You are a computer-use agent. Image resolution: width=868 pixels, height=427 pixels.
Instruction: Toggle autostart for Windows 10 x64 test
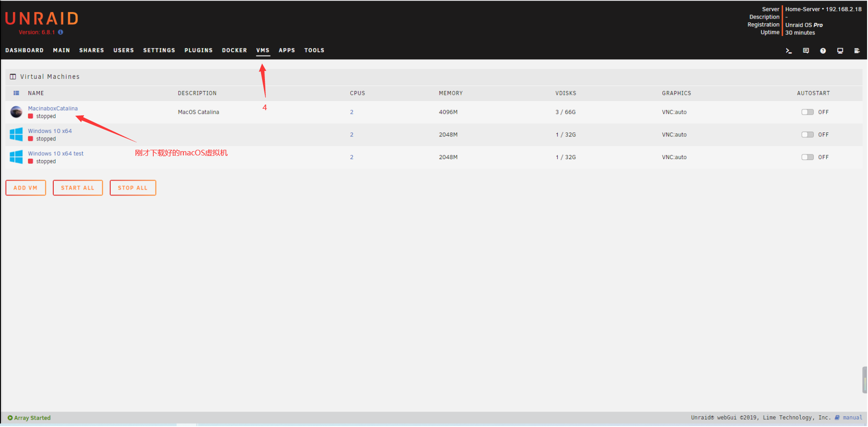click(x=807, y=157)
